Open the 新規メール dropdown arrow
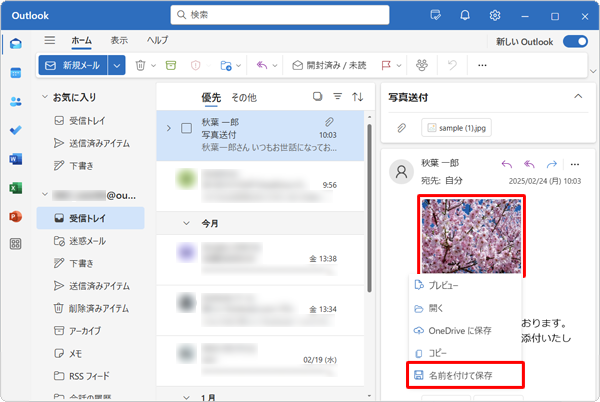 [x=117, y=65]
